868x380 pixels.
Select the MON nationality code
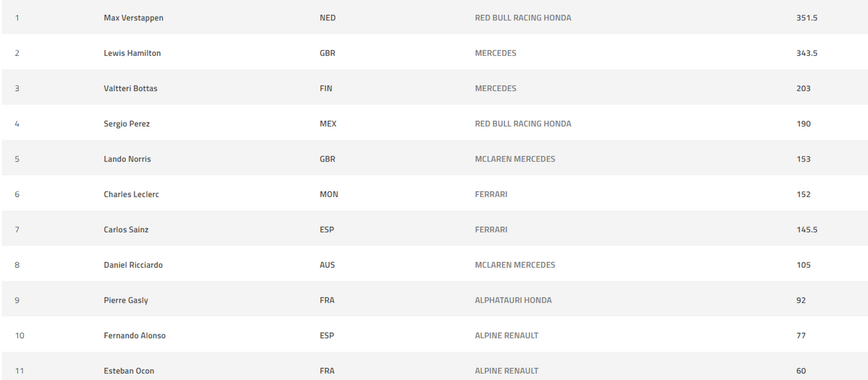click(328, 194)
